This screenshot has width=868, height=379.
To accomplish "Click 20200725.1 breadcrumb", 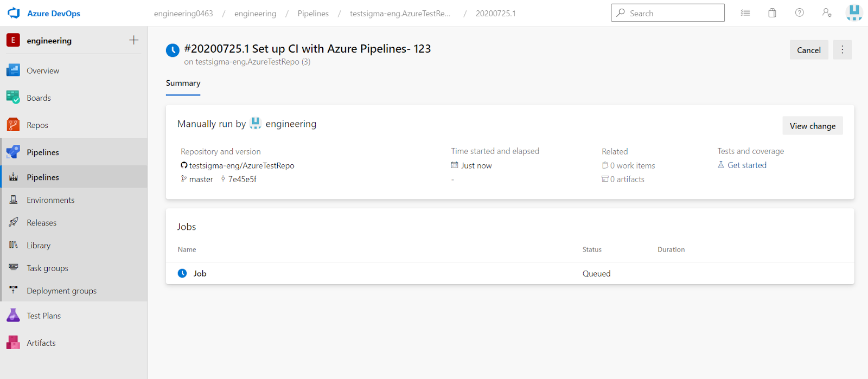I will click(x=496, y=14).
